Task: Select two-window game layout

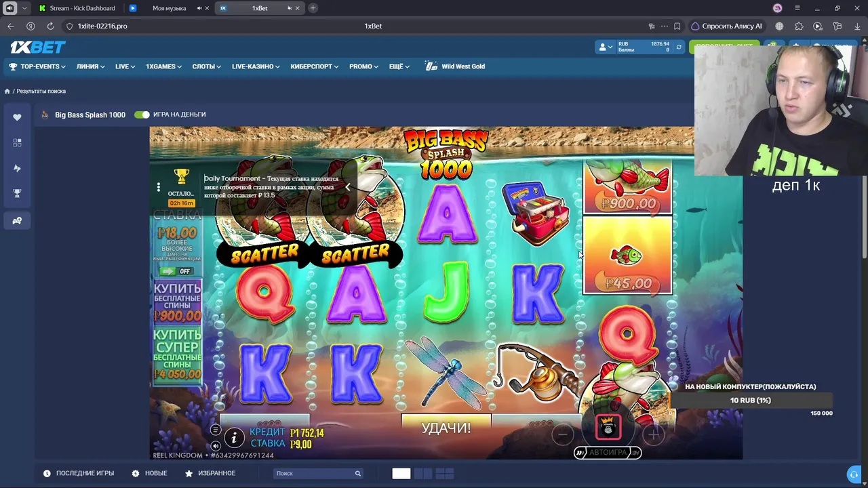Action: [422, 474]
